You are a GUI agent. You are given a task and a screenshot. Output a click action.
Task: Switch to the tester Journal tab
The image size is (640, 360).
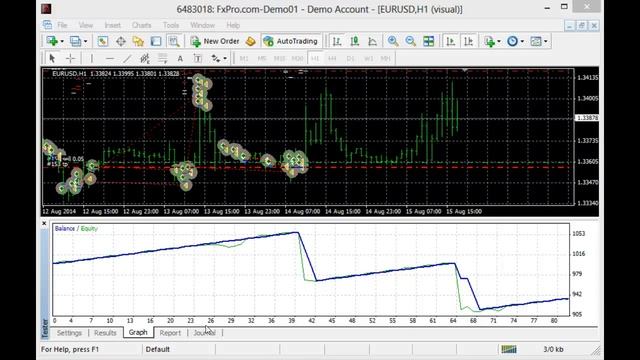pyautogui.click(x=204, y=333)
